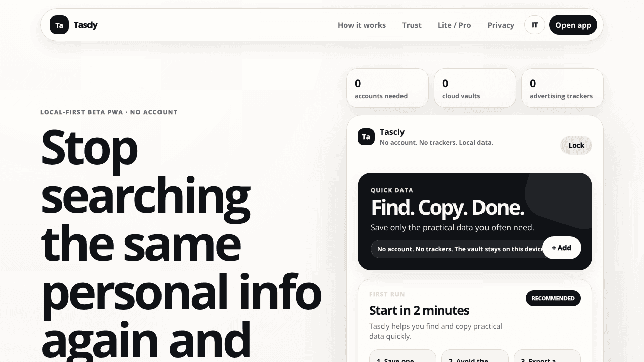Select the 0 accounts needed stat card

click(387, 88)
